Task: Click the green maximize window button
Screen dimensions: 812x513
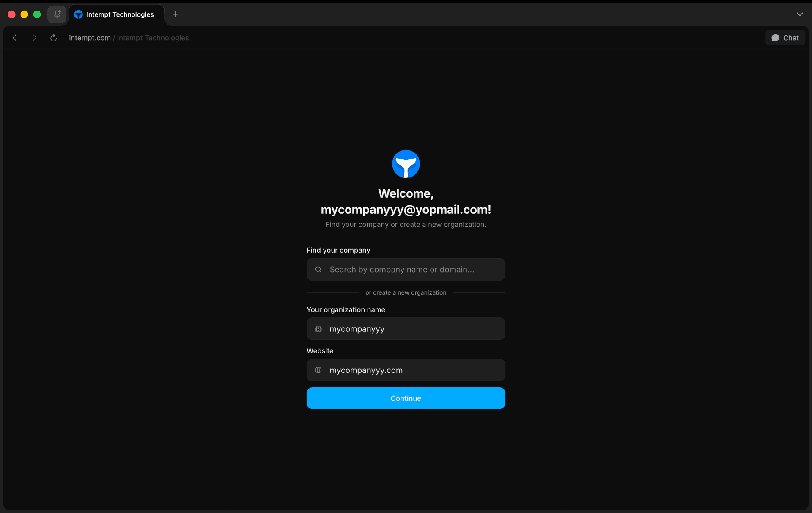Action: 37,14
